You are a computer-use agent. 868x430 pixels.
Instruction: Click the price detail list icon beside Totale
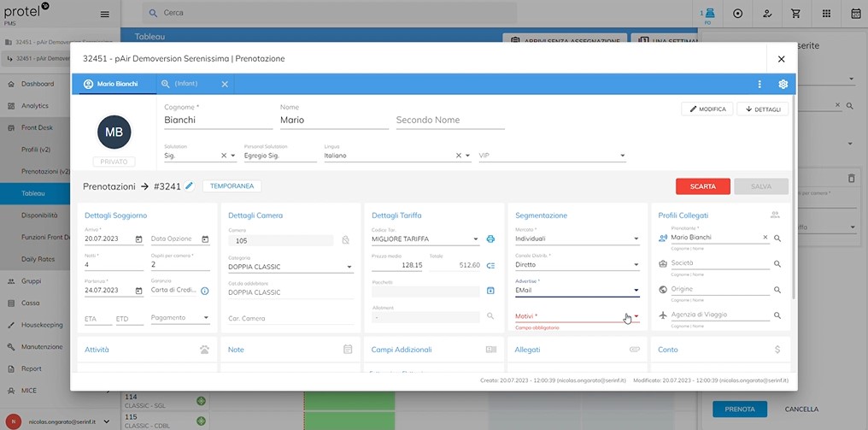click(490, 265)
